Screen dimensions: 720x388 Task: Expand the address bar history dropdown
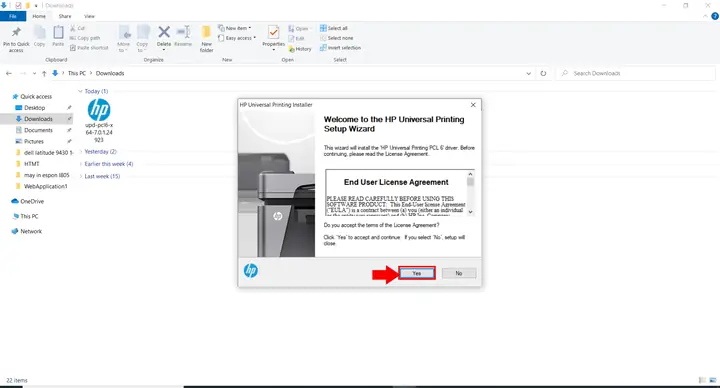[529, 73]
